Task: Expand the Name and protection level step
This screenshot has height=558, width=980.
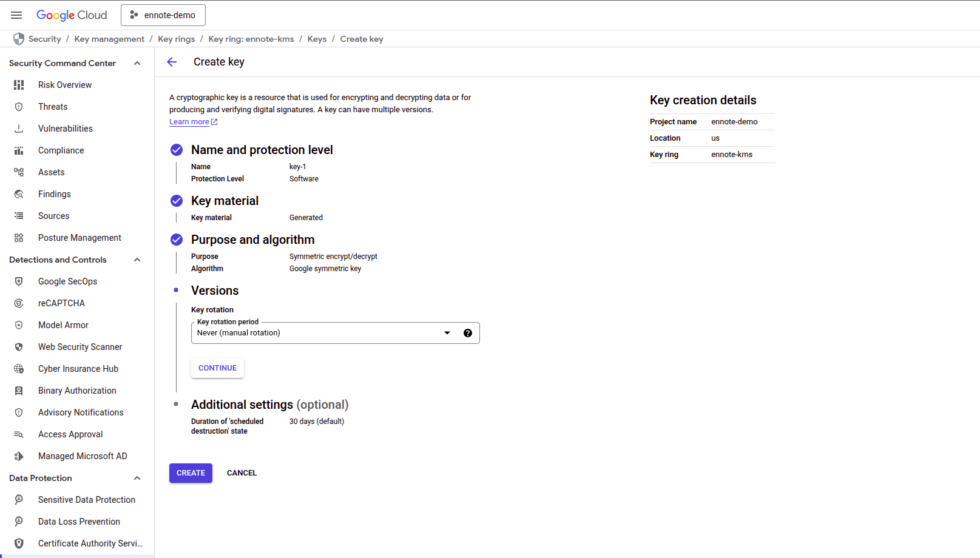Action: point(262,150)
